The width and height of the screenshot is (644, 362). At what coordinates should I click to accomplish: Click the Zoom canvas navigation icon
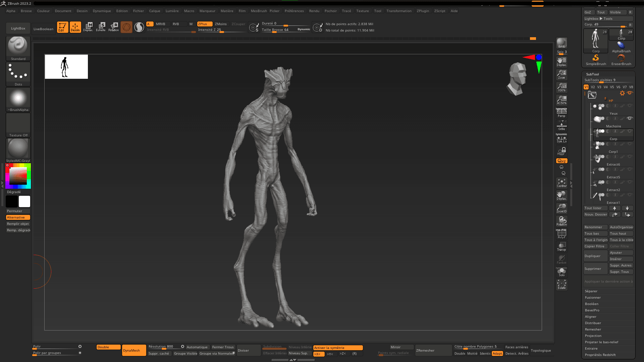coord(561,74)
